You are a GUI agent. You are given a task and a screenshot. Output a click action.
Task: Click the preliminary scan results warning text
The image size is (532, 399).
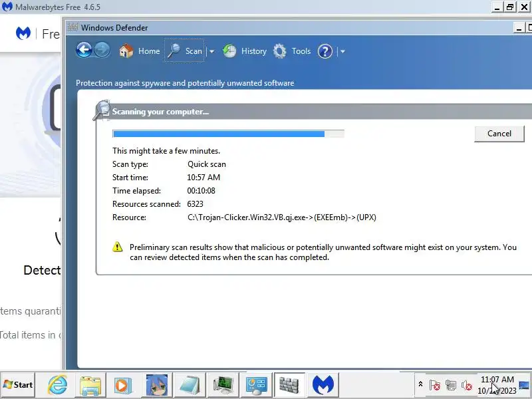tap(323, 252)
